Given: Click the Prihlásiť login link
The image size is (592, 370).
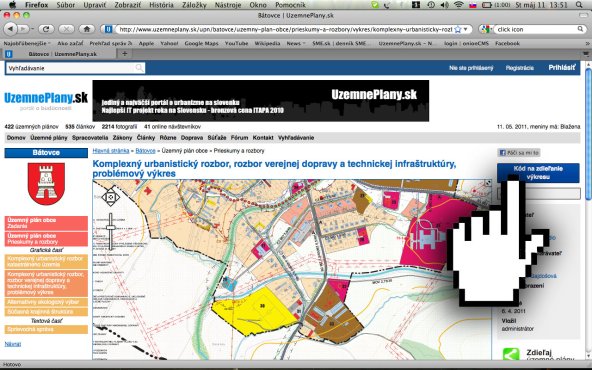Looking at the screenshot, I should click(562, 68).
